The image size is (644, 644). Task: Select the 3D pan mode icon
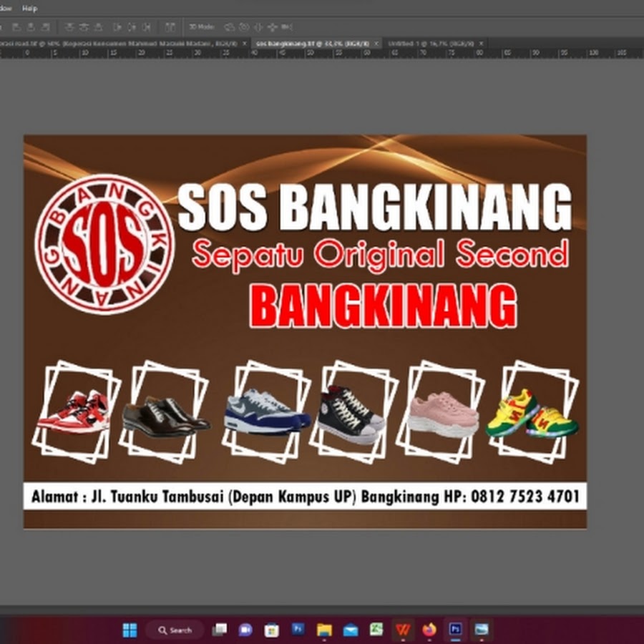258,27
